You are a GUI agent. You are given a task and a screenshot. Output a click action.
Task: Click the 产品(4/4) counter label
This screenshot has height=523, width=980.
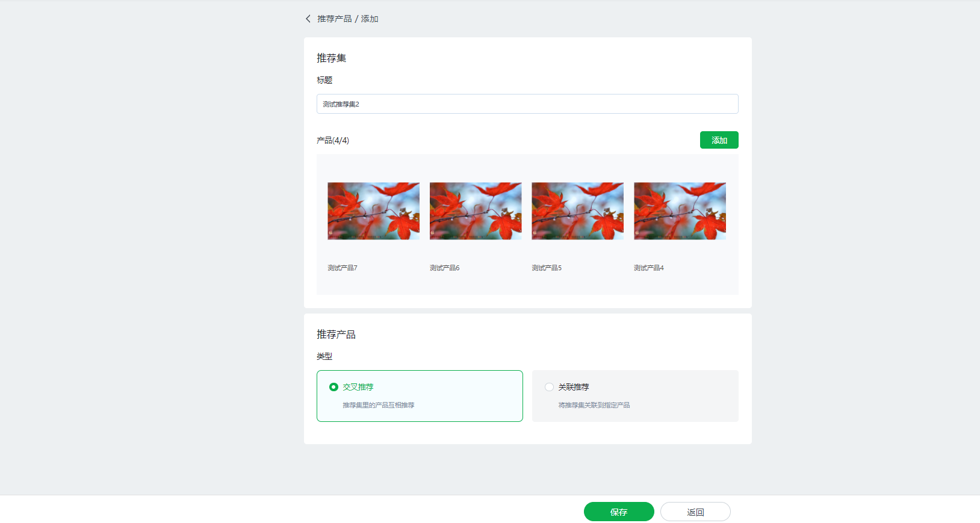pos(333,140)
